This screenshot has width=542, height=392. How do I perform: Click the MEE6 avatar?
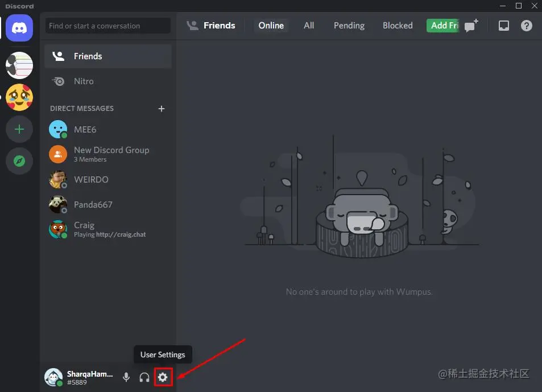(x=58, y=129)
